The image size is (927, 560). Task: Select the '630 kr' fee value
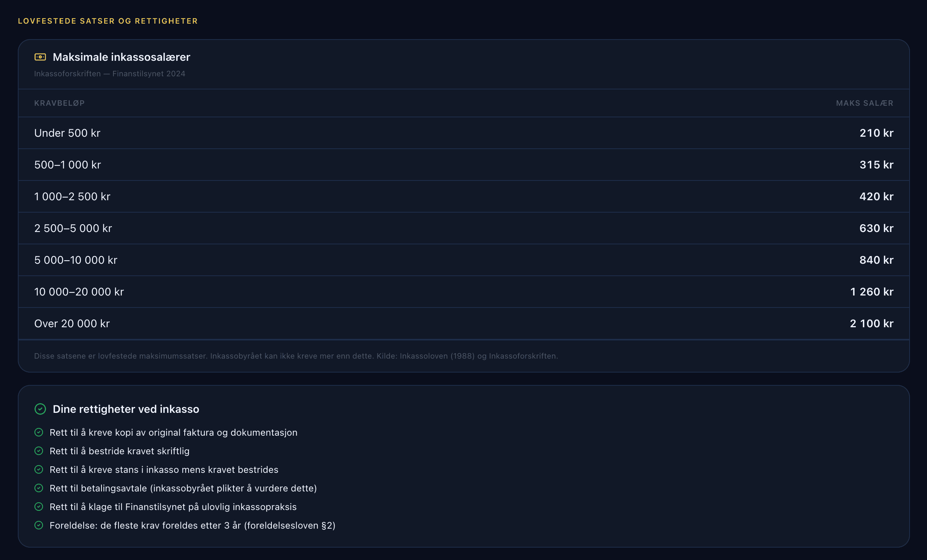[x=877, y=228]
